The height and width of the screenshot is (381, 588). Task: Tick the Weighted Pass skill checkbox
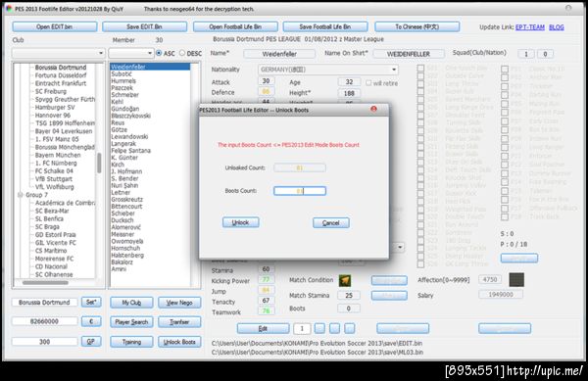click(x=420, y=209)
